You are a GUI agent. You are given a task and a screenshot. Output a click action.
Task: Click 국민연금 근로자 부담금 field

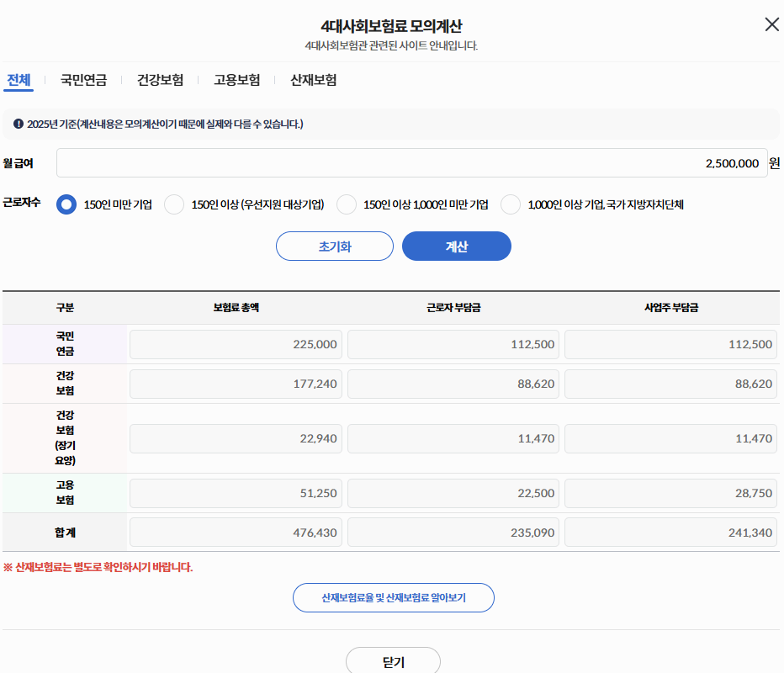click(453, 344)
